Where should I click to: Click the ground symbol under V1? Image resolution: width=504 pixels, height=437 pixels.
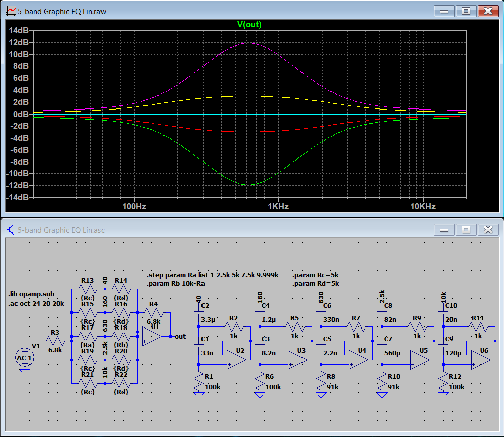[25, 372]
